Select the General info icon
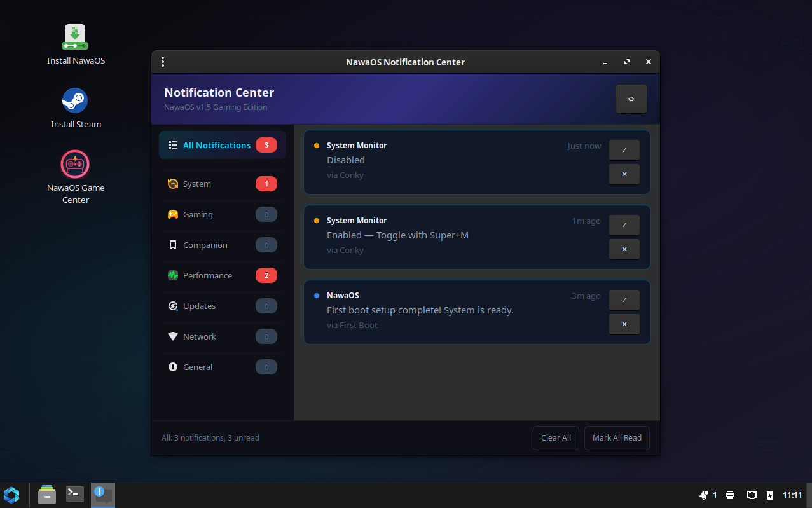The image size is (812, 508). coord(173,367)
